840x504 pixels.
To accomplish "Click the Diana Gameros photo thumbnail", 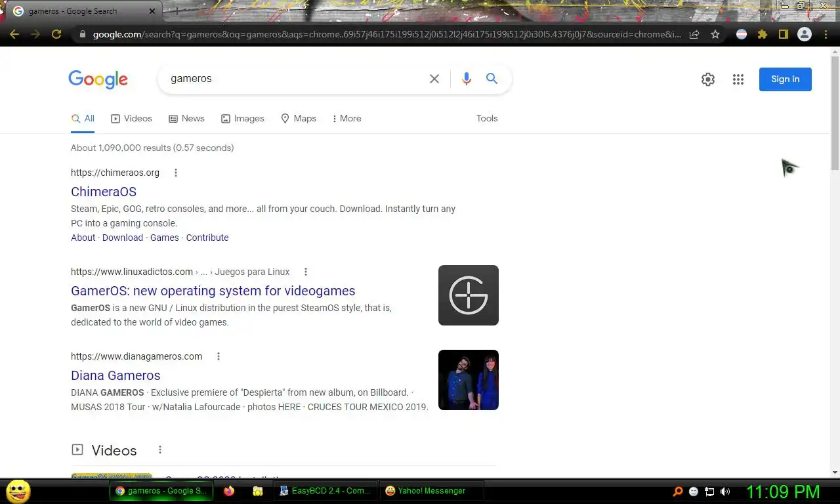I will point(469,380).
